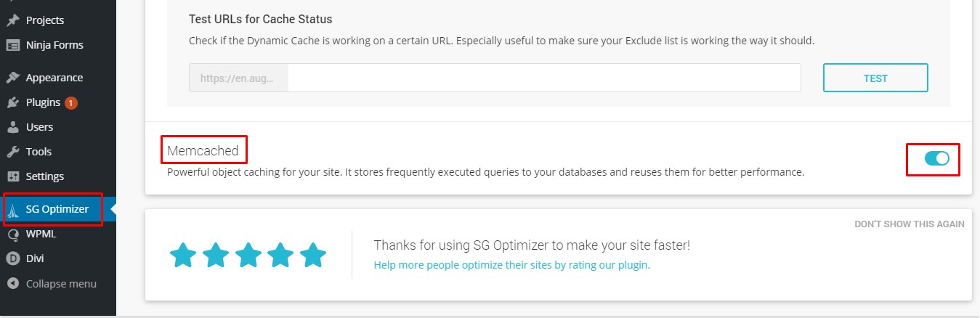Toggle the Memcached switch off
The width and height of the screenshot is (980, 318).
(x=936, y=158)
